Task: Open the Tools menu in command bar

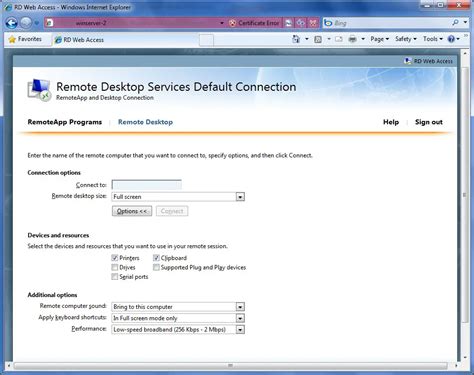Action: [433, 39]
